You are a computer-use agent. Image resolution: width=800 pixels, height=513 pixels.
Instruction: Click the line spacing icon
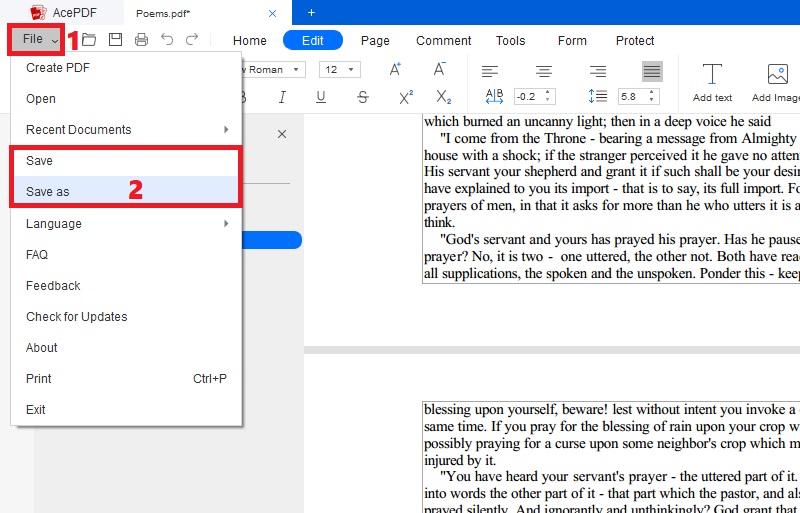point(597,96)
